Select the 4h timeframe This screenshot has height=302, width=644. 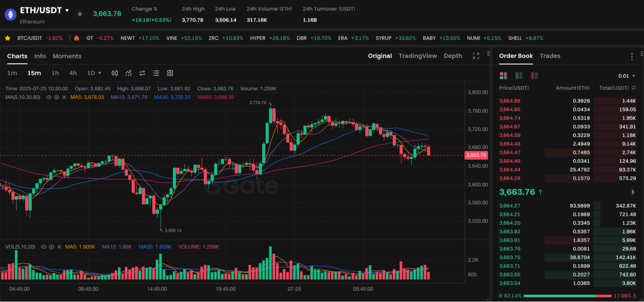point(73,73)
